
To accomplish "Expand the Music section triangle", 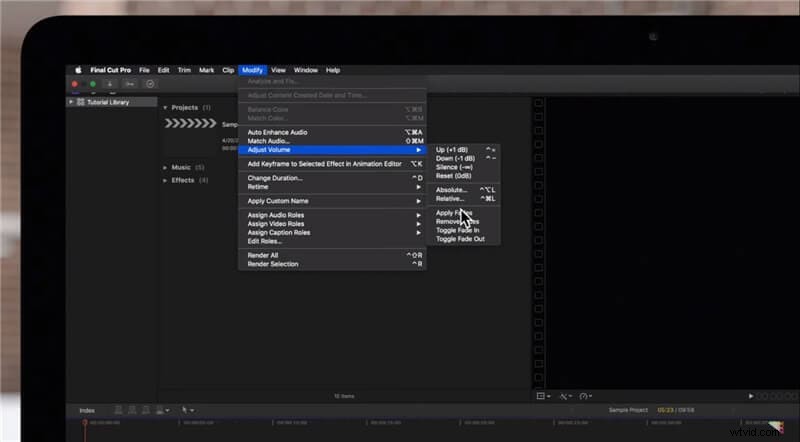I will 165,167.
